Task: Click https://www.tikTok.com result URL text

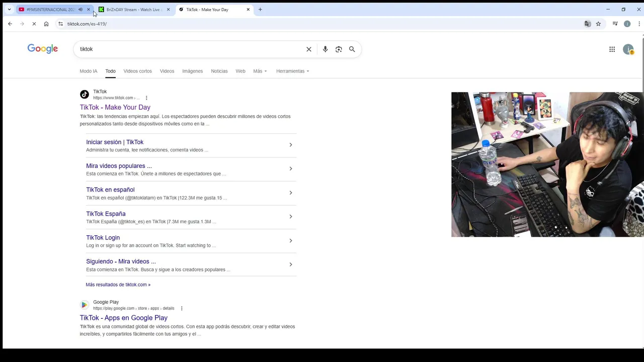Action: click(x=116, y=98)
